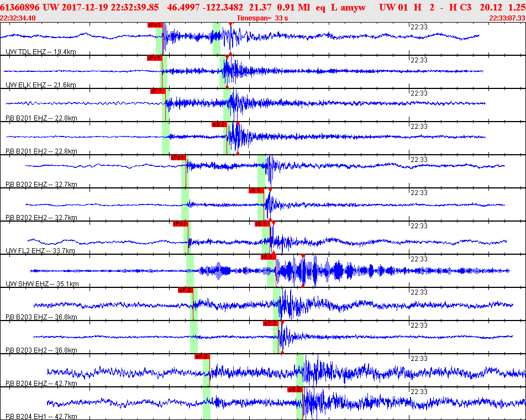Select the eP 2 pick on B203 EHZ
This screenshot has height=420, width=526.
coord(186,290)
